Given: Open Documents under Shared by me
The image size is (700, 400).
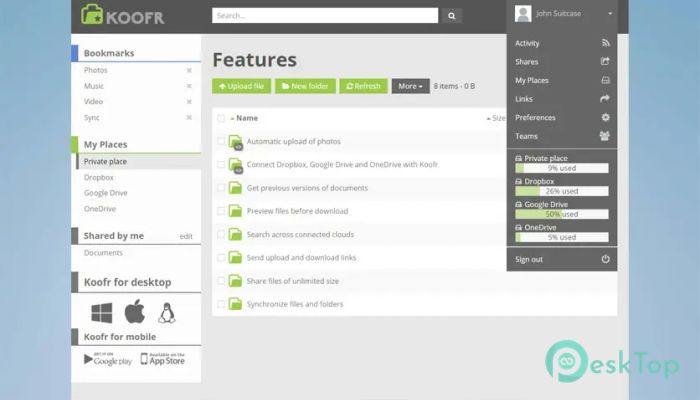Looking at the screenshot, I should point(103,253).
